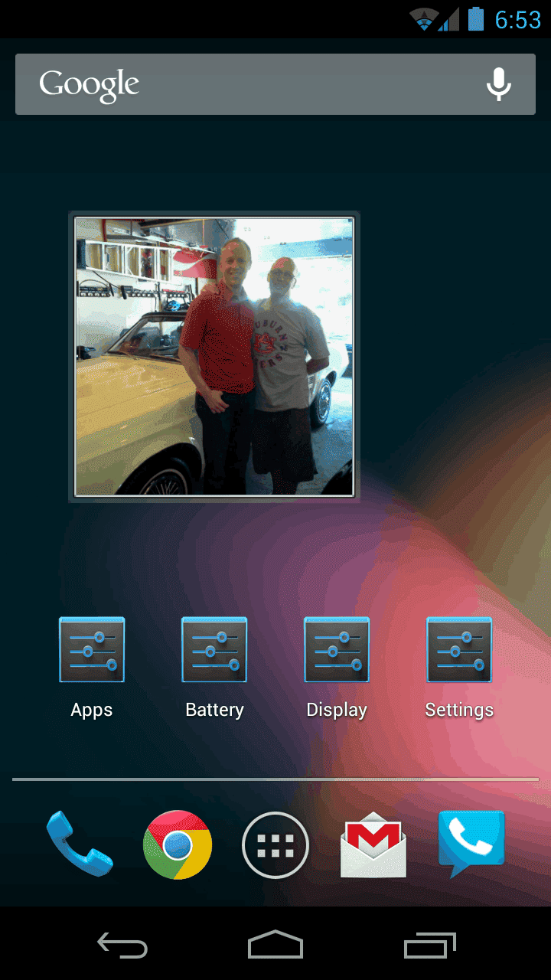Tap the battery icon in the status bar

(476, 18)
